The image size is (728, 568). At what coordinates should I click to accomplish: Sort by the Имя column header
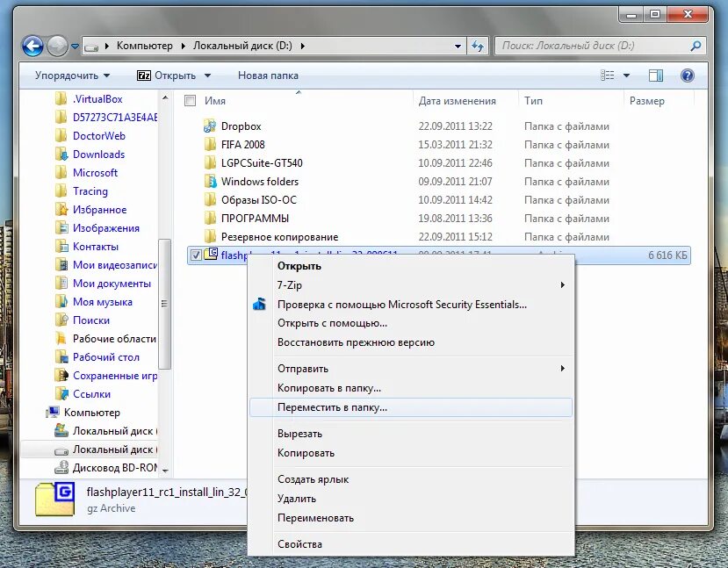pos(215,101)
